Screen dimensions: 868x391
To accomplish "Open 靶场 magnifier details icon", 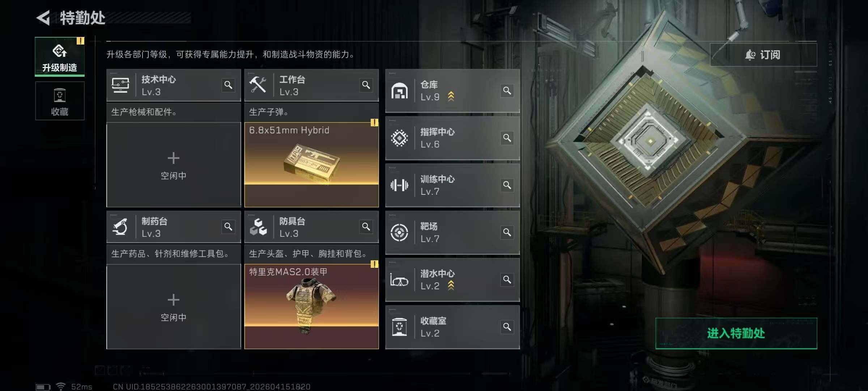I will (x=507, y=232).
